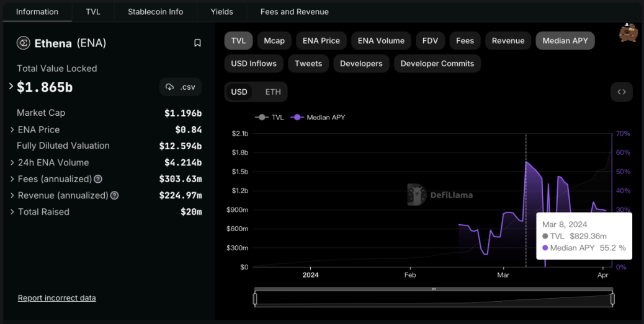Viewport: 644px width, 324px height.
Task: Switch chart denomination to ETH
Action: tap(273, 92)
